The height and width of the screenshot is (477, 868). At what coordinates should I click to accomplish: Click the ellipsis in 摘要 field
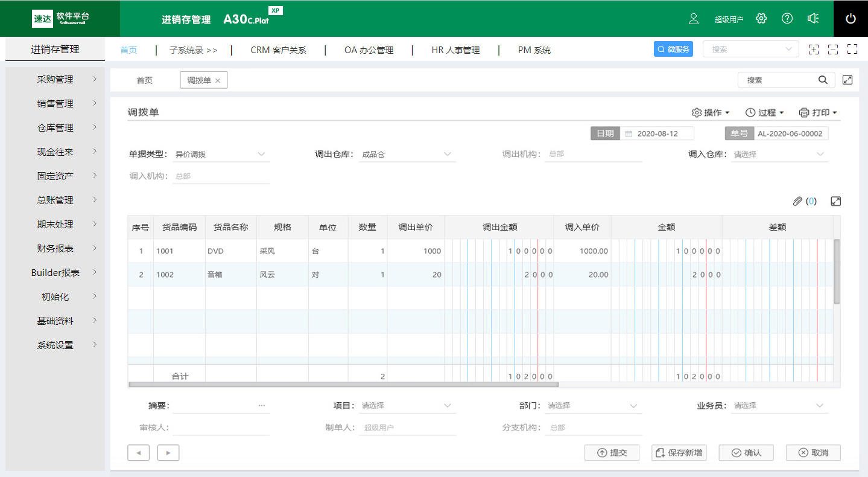click(x=262, y=406)
